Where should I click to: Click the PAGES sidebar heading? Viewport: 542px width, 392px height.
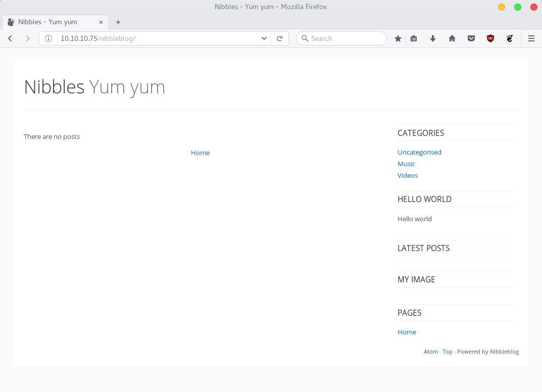(x=409, y=313)
